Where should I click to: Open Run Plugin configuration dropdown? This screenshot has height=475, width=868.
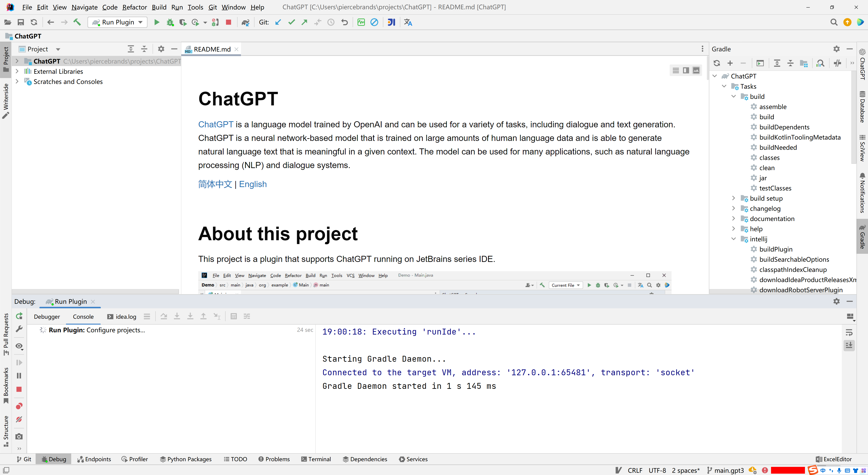coord(118,22)
